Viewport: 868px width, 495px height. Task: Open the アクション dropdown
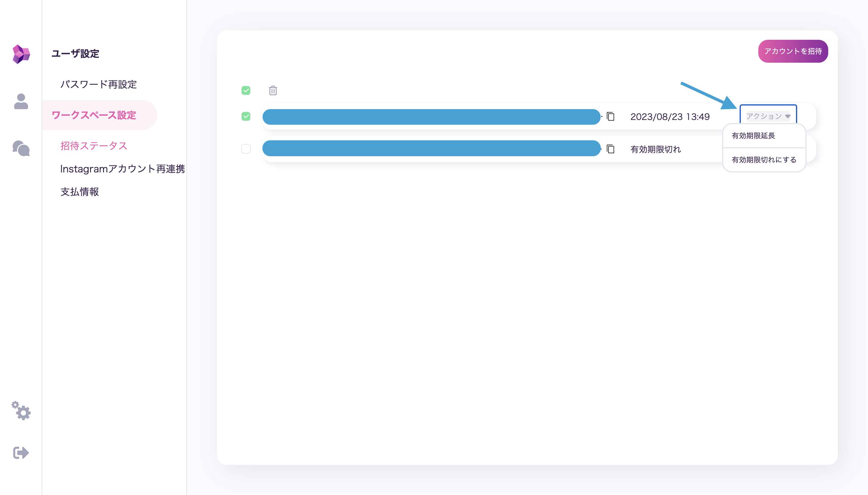coord(768,116)
